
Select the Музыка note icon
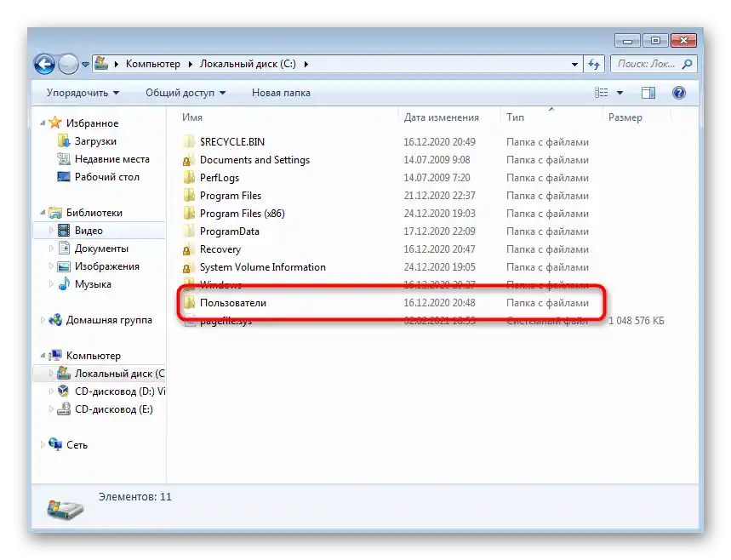(x=64, y=284)
